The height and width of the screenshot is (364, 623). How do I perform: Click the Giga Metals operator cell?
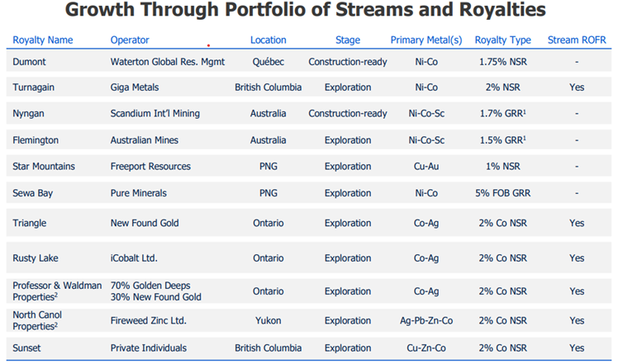click(x=135, y=87)
